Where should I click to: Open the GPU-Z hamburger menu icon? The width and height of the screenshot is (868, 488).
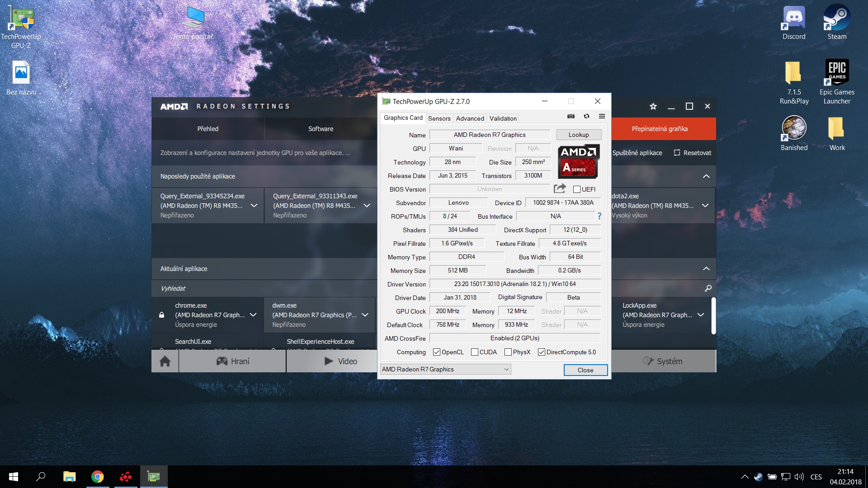602,117
